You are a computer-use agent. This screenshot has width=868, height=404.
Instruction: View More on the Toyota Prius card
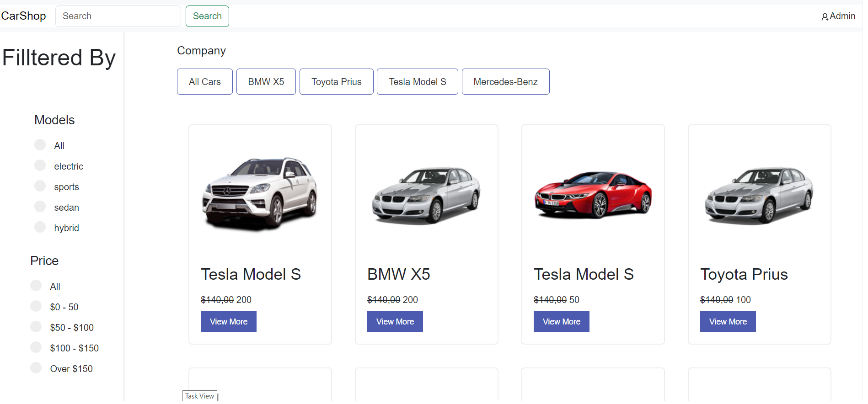coord(728,322)
